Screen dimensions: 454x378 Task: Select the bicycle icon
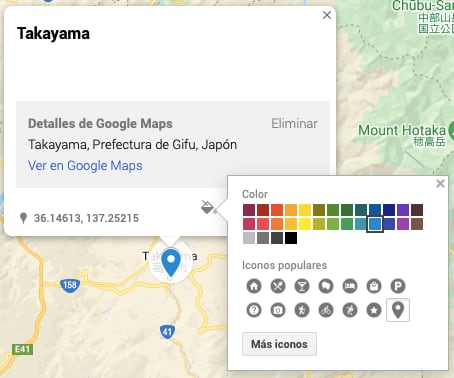tap(326, 310)
